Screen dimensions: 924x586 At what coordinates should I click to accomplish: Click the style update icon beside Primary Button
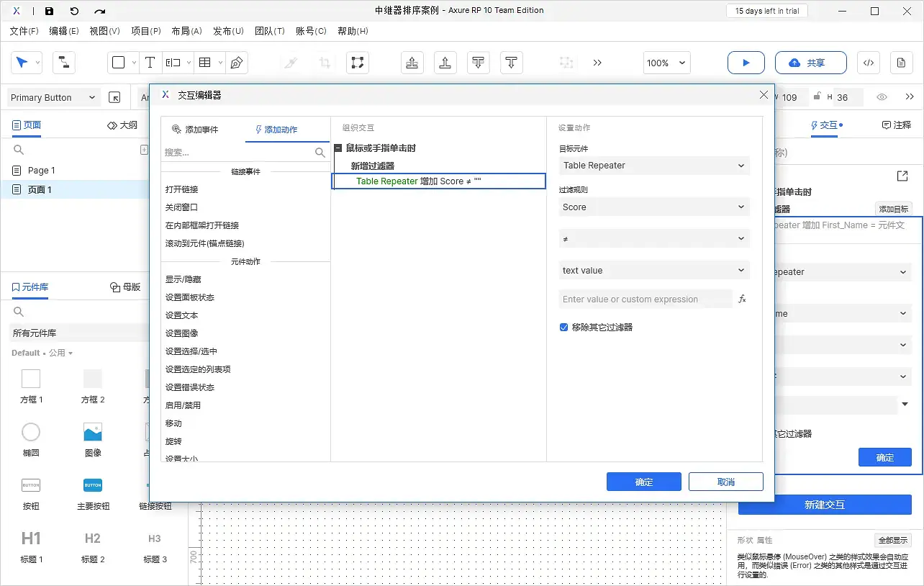click(x=114, y=97)
